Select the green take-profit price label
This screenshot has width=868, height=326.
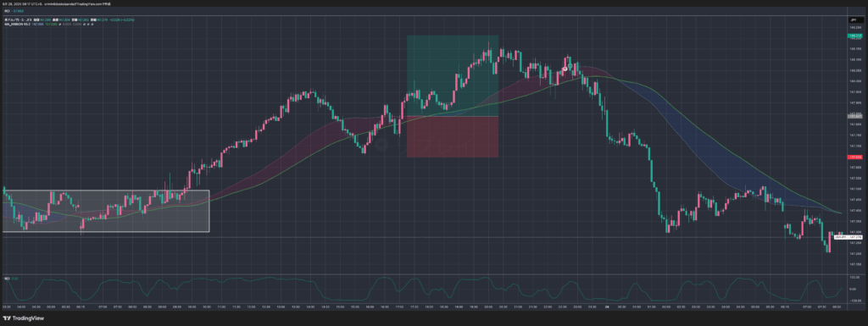point(856,36)
